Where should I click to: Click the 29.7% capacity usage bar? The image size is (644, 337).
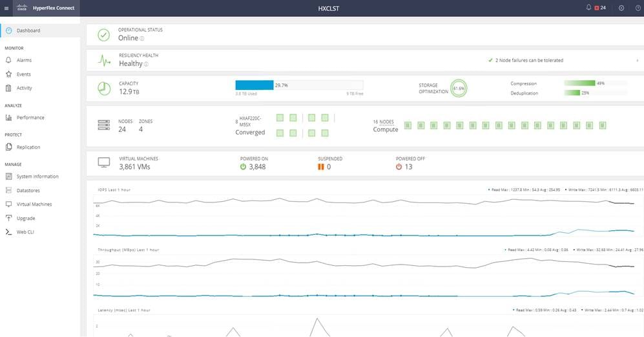299,85
